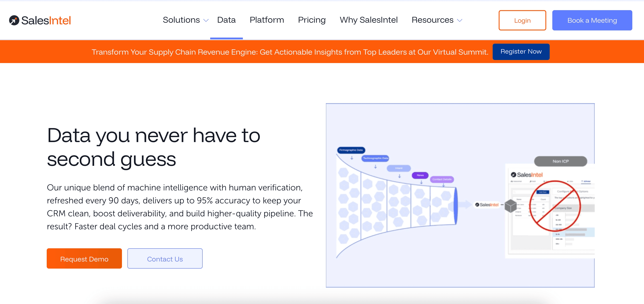Click the Firmographic Data pill in the illustration
Viewport: 644px width, 304px height.
pyautogui.click(x=351, y=150)
